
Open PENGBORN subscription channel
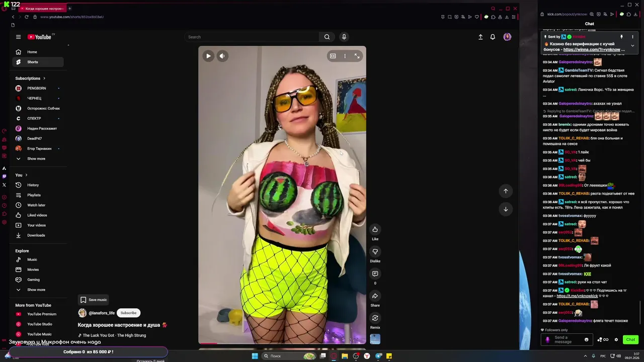pos(38,88)
